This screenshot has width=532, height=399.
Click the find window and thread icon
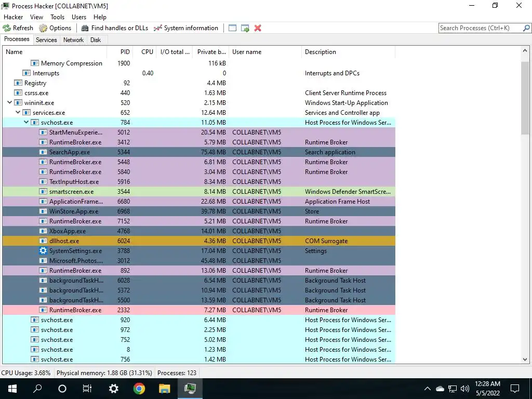coord(245,28)
